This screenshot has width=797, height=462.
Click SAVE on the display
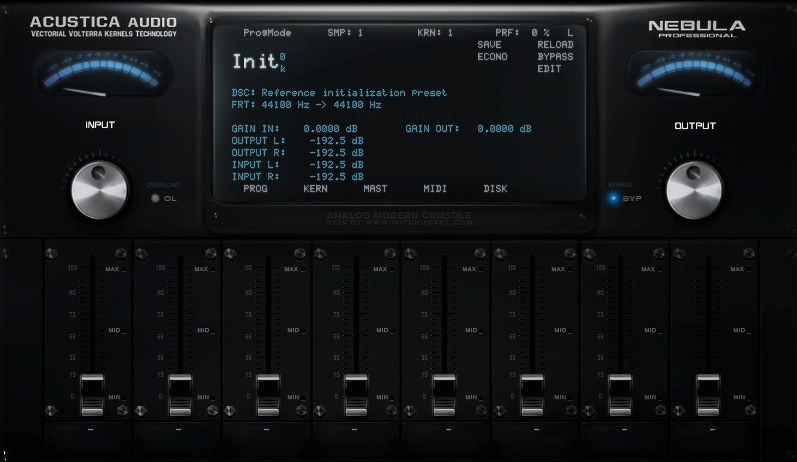click(489, 45)
